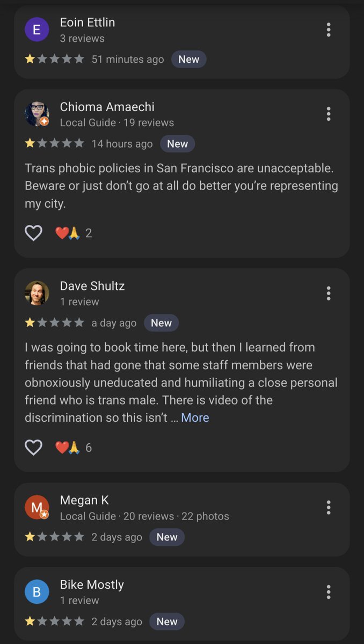This screenshot has height=644, width=364.
Task: Open Dave Shultz reviewer name link
Action: point(92,286)
